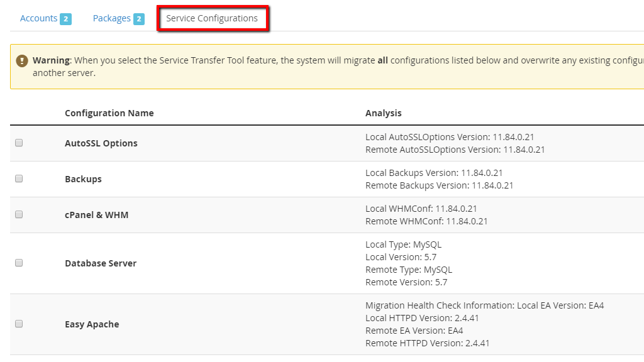Viewport: 644px width, 362px height.
Task: Open the Accounts tab
Action: pos(38,18)
